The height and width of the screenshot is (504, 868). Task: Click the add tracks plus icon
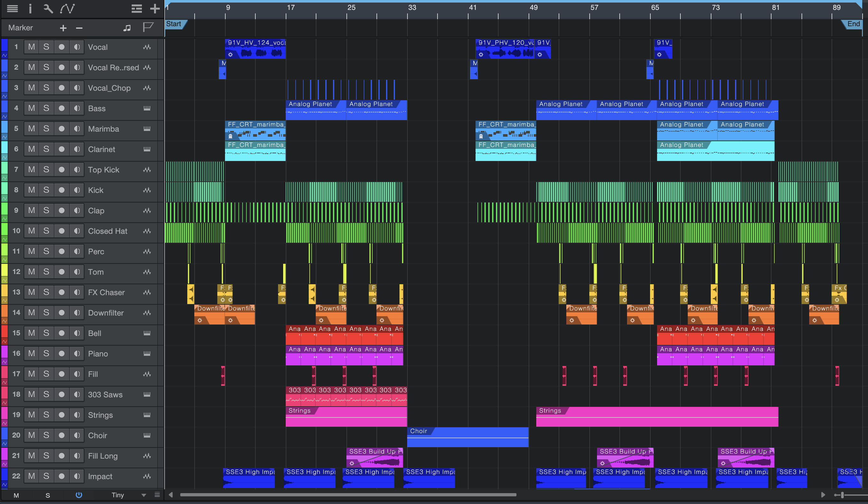pos(155,8)
